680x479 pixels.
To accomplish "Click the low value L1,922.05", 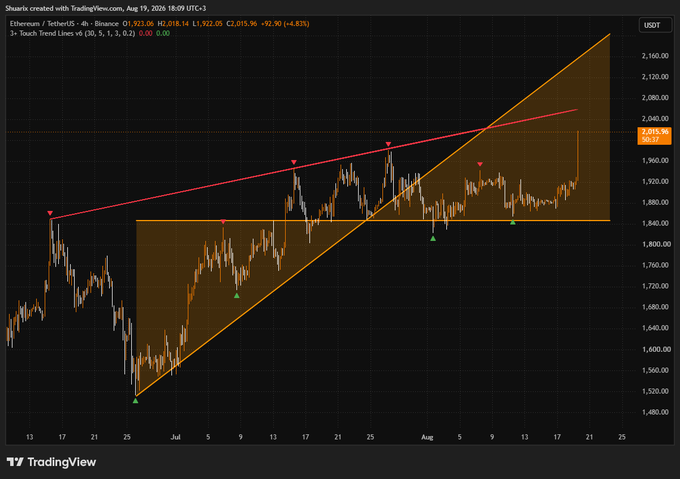I will tap(207, 24).
